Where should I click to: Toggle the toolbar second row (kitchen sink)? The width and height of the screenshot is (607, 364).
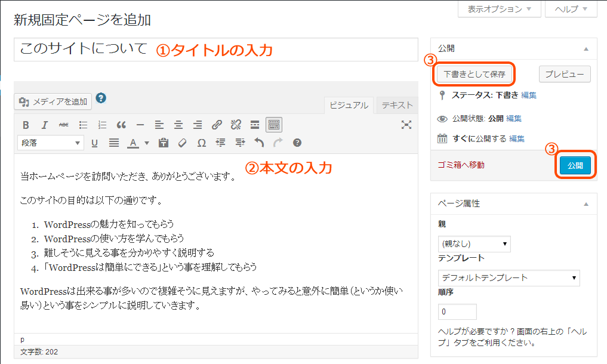tap(274, 125)
